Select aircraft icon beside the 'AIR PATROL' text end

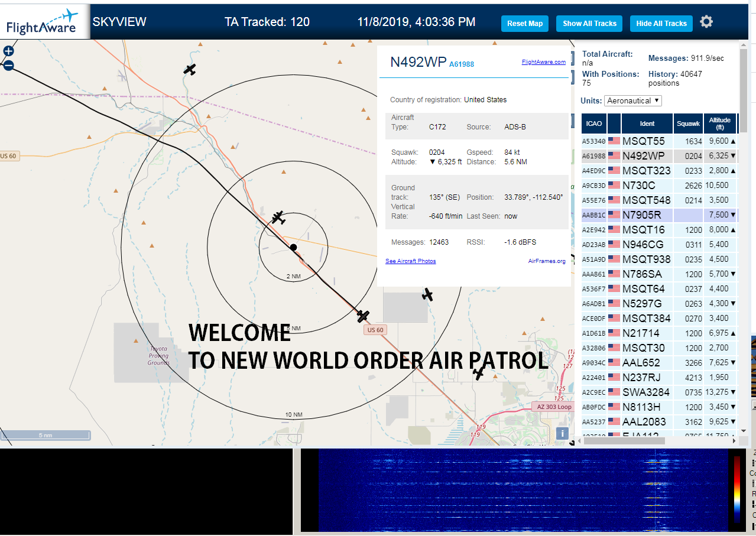(x=479, y=373)
